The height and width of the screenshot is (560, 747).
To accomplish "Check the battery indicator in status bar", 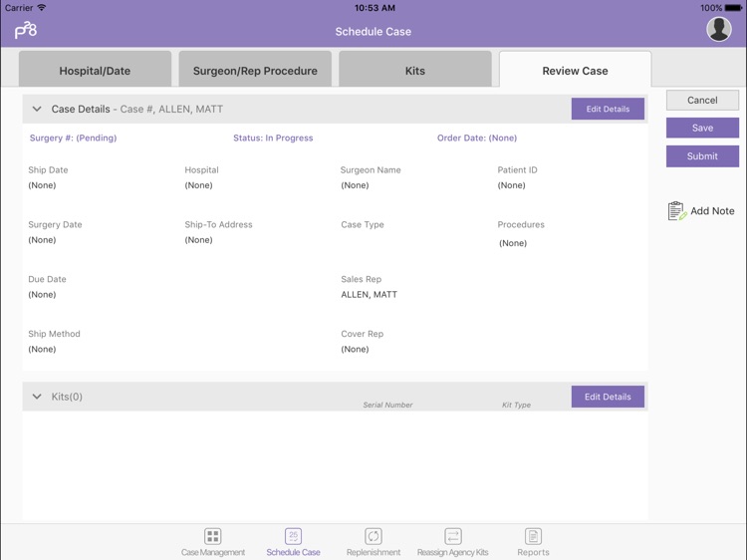I will pyautogui.click(x=733, y=8).
